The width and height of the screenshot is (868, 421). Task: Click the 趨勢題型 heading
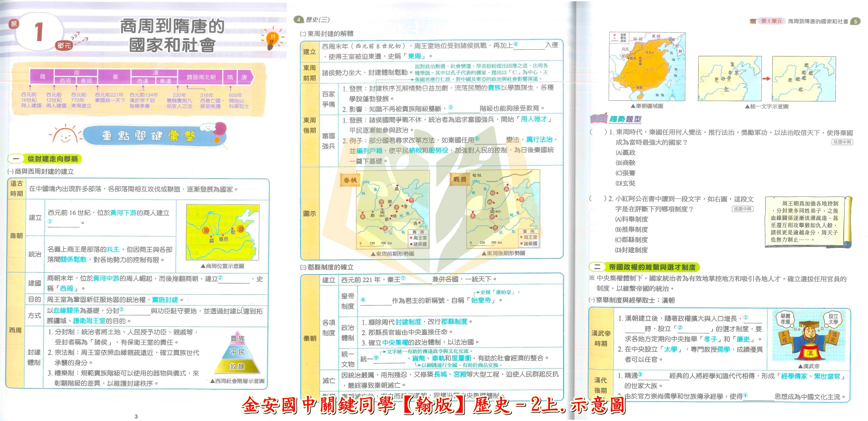pyautogui.click(x=625, y=119)
